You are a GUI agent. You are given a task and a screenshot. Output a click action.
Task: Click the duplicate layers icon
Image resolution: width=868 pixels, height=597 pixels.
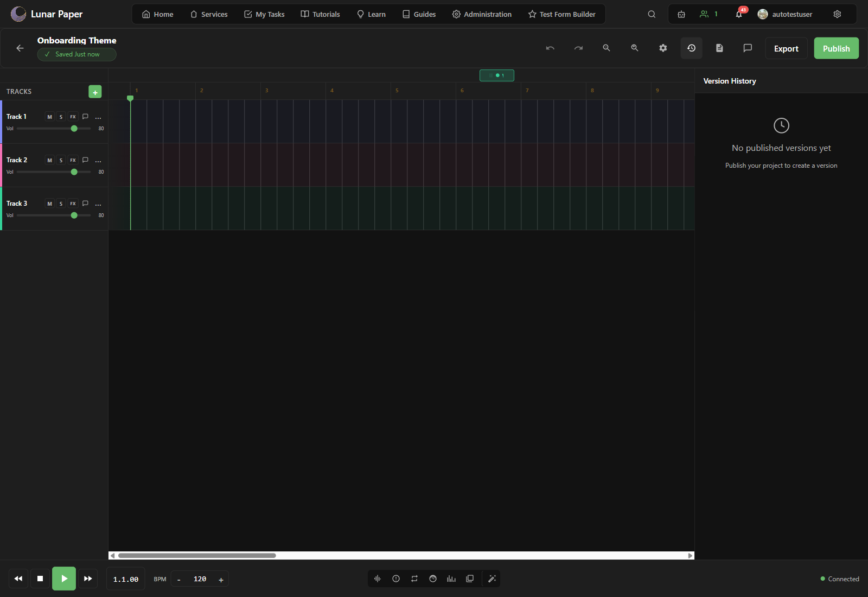pyautogui.click(x=470, y=579)
